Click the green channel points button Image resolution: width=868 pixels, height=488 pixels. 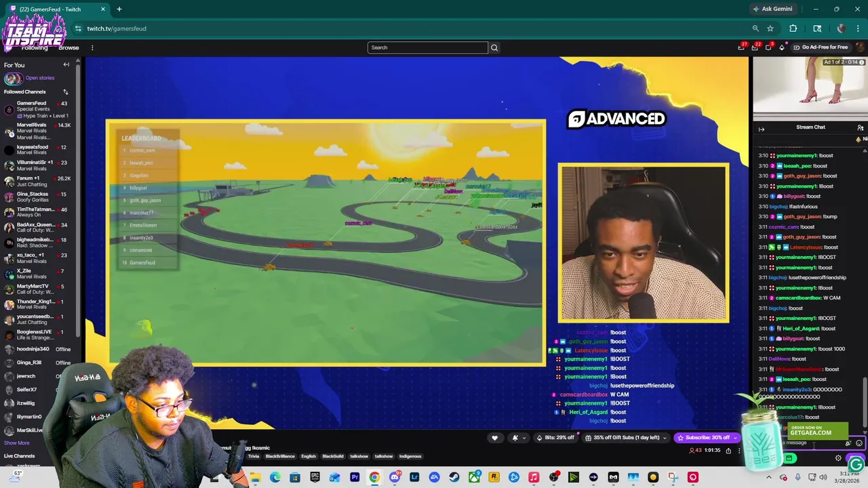click(x=789, y=458)
